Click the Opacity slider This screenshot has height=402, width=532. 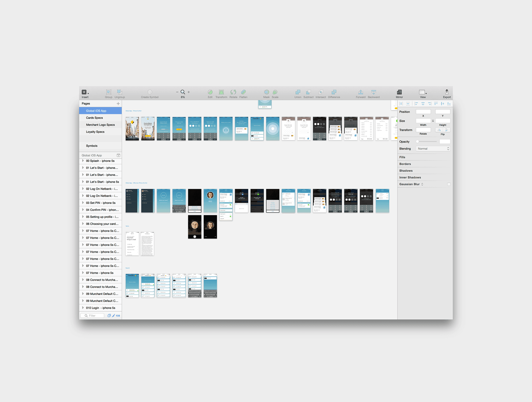click(x=426, y=142)
